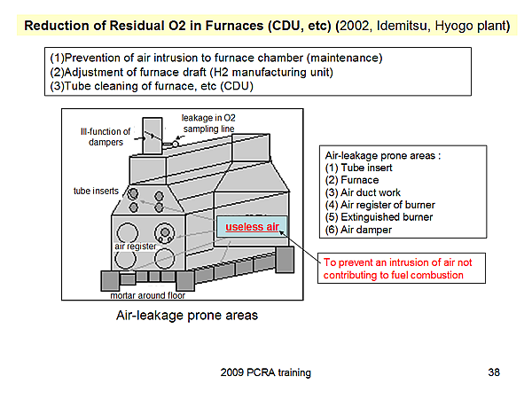Viewport: 532px width, 399px height.
Task: Click the furnace stack with damper in diagram
Action: pos(153,136)
